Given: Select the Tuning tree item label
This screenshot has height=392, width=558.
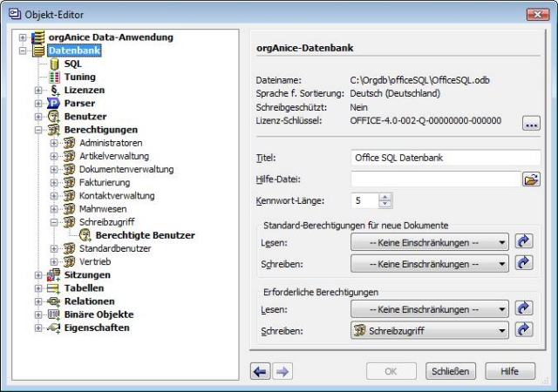Looking at the screenshot, I should pos(79,78).
